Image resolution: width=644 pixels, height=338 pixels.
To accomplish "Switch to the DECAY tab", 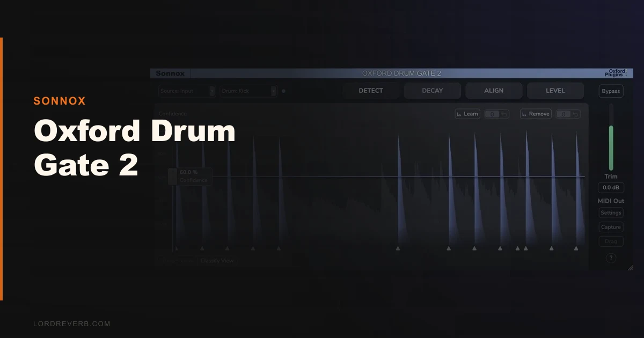I will [x=433, y=91].
